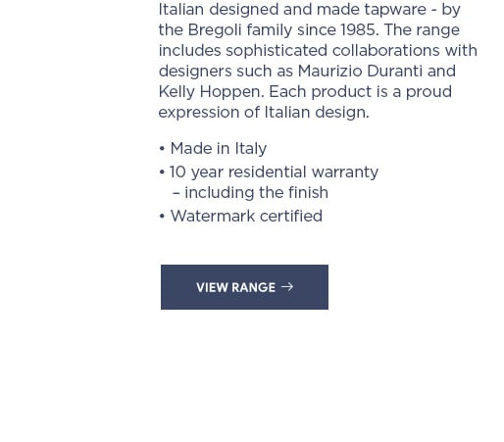Click the bullet dot before 'Made in Italy'

[x=162, y=149]
